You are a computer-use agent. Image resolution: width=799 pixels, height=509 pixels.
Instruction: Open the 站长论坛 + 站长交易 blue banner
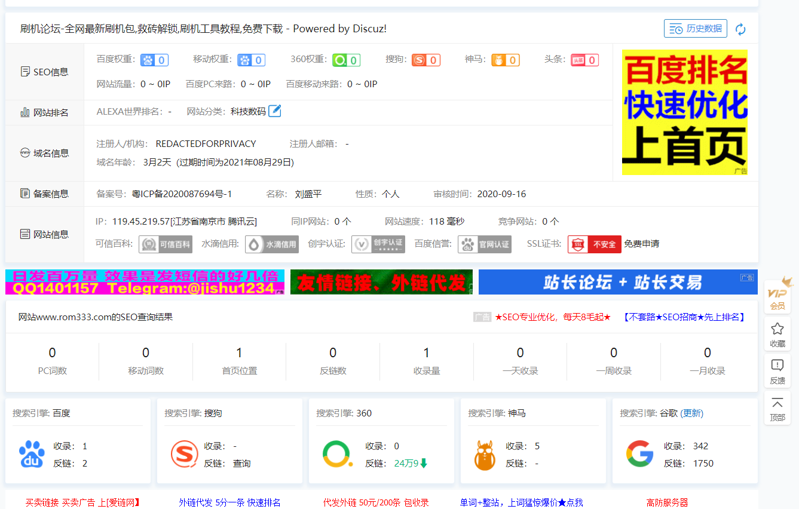click(x=618, y=282)
